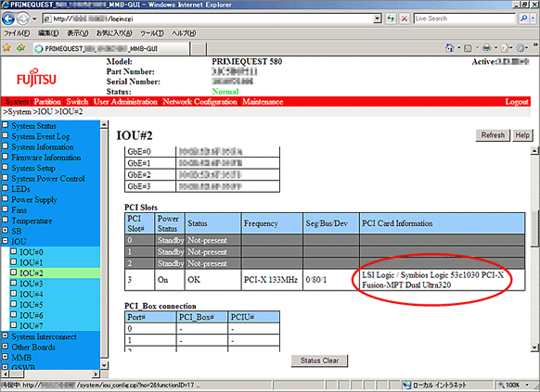The width and height of the screenshot is (540, 392).
Task: Select the System navigation tab
Action: [x=17, y=101]
